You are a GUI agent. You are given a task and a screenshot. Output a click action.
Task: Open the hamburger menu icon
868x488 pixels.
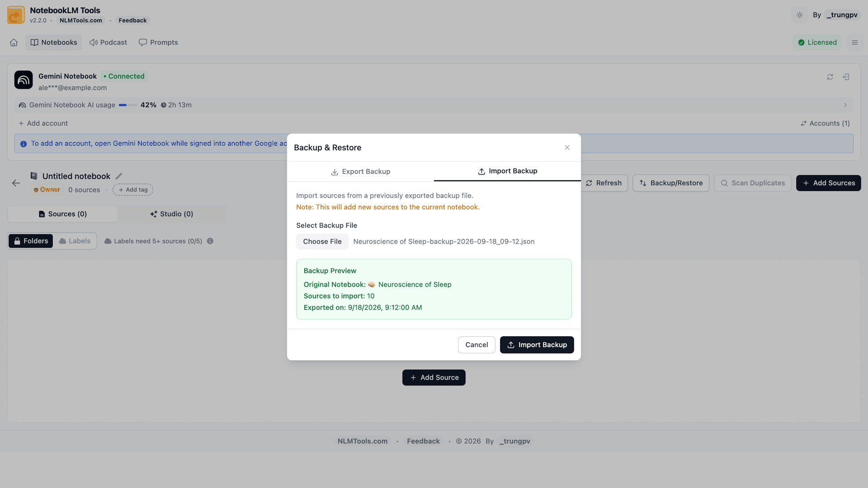click(x=854, y=42)
